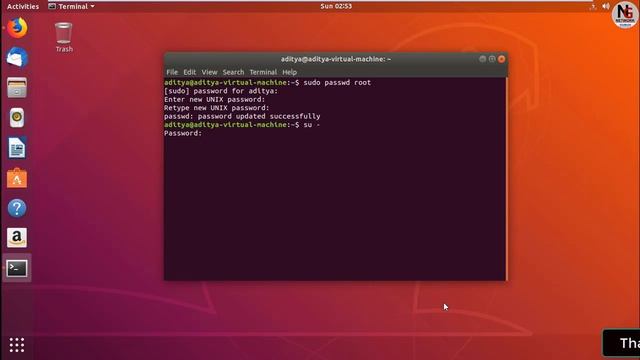Screen dimensions: 640x360
Task: Open the Amazon launcher in dock
Action: tap(17, 238)
